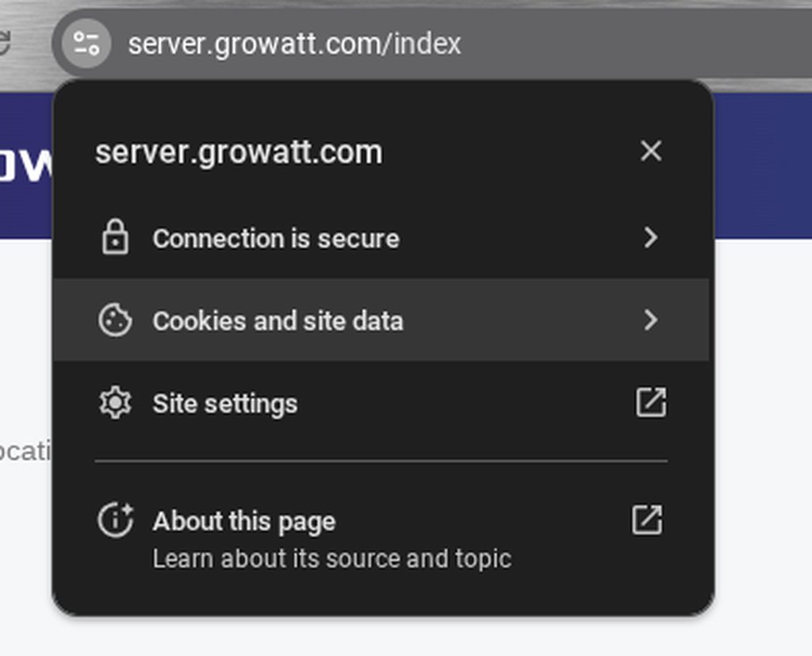Open Cookies and site data
Image resolution: width=812 pixels, height=656 pixels.
click(x=278, y=320)
